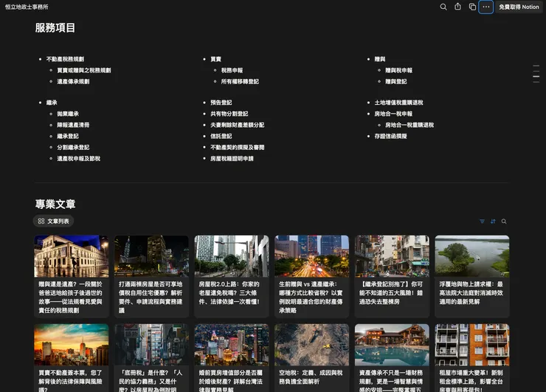Open the 「底冊稅」是什麼 article card
546x392 pixels.
[x=151, y=358]
